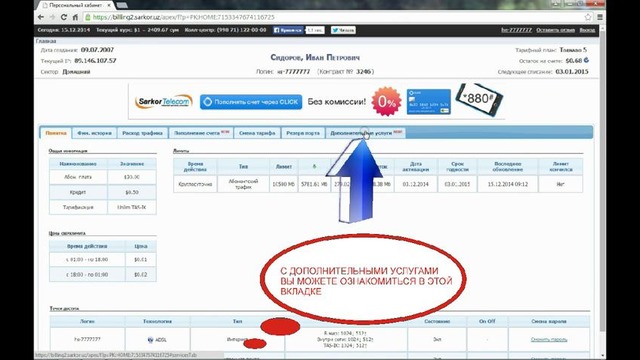Reload the billing page
The width and height of the screenshot is (640, 360).
(64, 17)
